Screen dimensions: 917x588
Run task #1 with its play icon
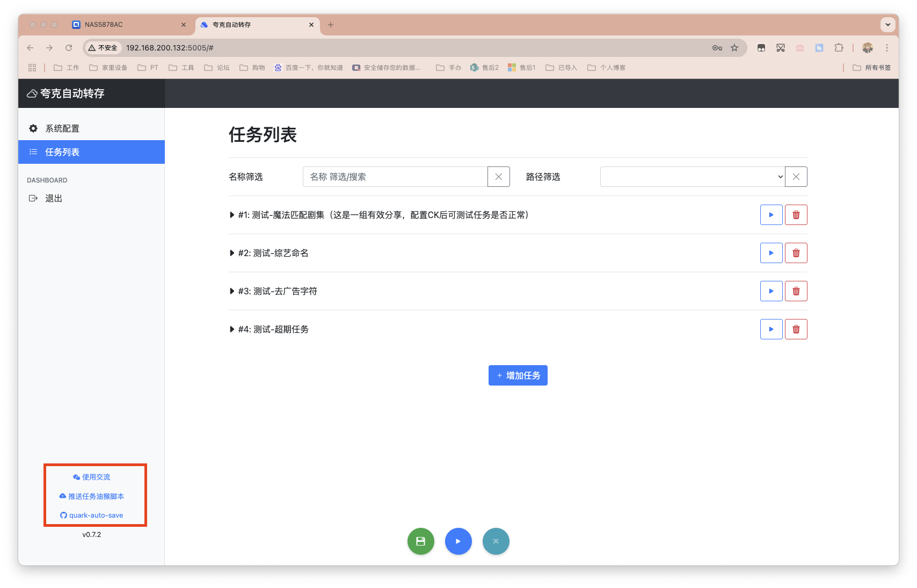tap(771, 214)
